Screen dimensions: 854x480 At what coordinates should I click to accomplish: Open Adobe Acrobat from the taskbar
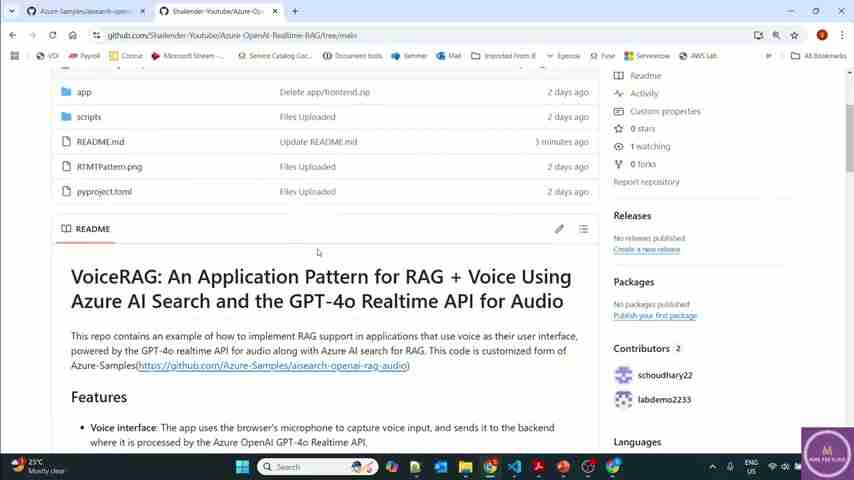[539, 467]
